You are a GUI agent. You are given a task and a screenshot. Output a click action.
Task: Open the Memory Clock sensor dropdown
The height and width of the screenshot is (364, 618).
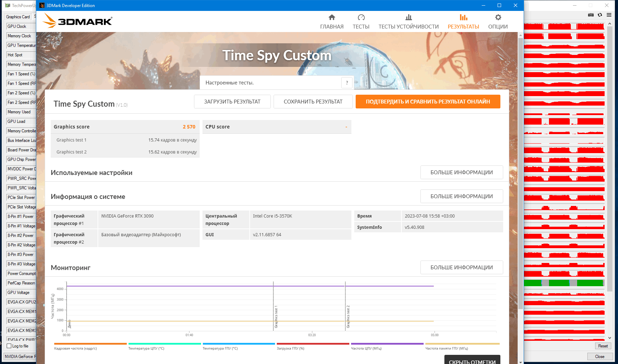[x=21, y=36]
